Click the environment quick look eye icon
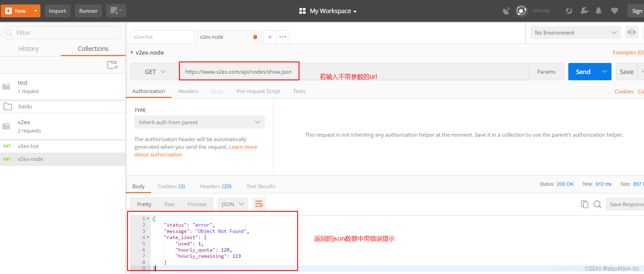The image size is (644, 274). pyautogui.click(x=632, y=32)
